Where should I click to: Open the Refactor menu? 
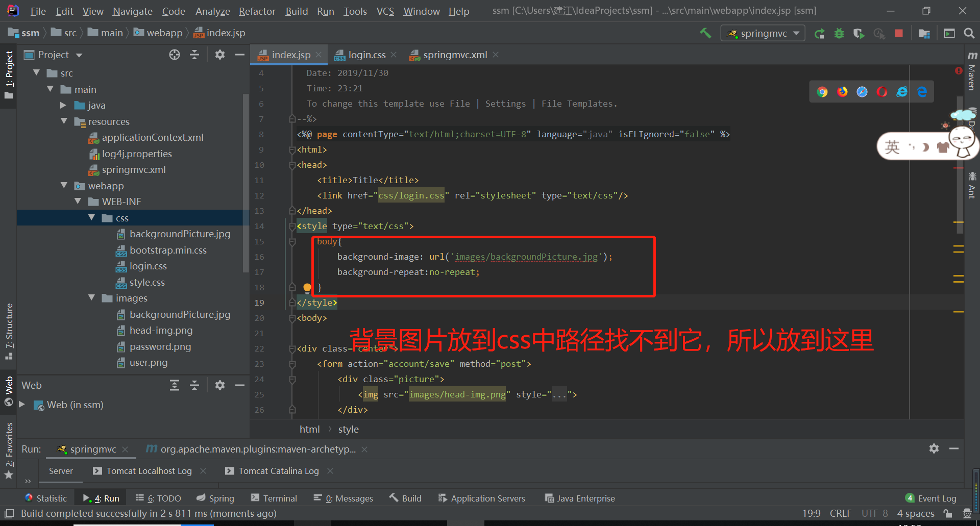(x=257, y=11)
